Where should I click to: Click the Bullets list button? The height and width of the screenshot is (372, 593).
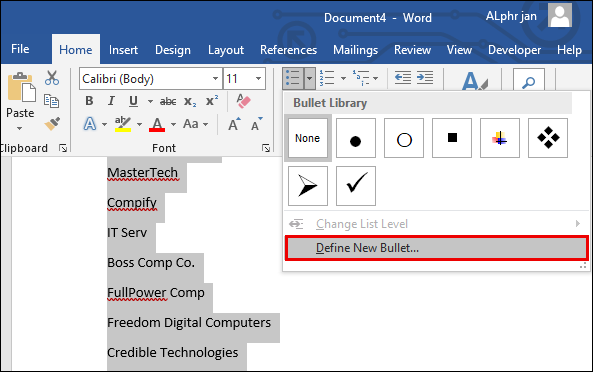293,78
